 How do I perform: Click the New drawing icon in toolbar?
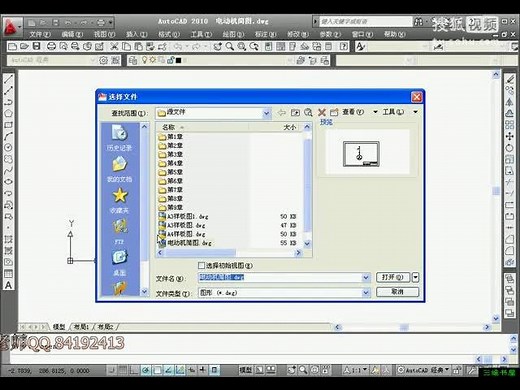(x=12, y=47)
